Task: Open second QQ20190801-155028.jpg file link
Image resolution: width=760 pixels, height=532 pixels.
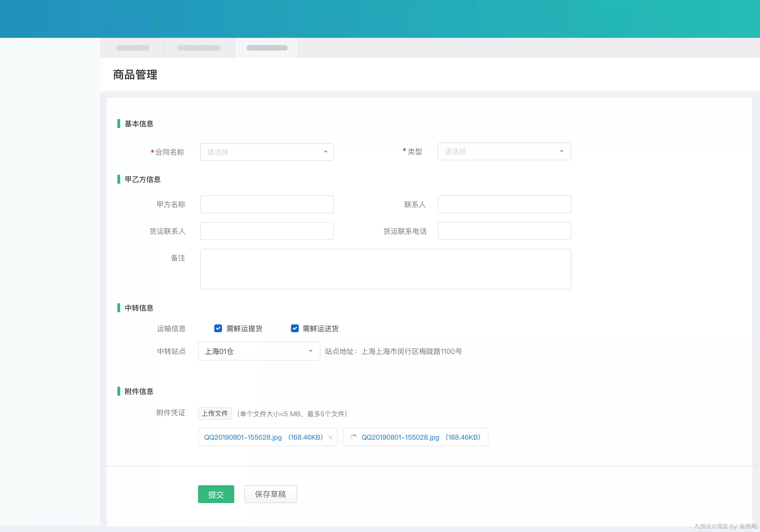Action: pyautogui.click(x=400, y=437)
